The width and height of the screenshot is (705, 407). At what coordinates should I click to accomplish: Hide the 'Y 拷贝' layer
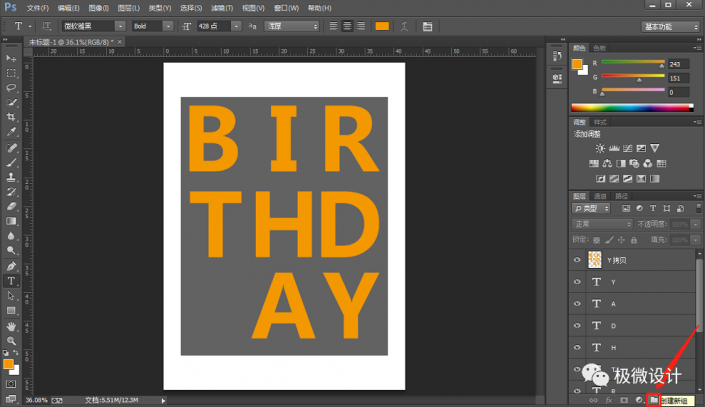[577, 260]
